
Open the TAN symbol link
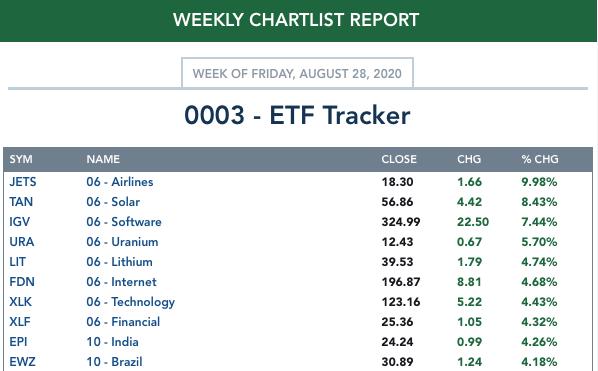coord(21,202)
